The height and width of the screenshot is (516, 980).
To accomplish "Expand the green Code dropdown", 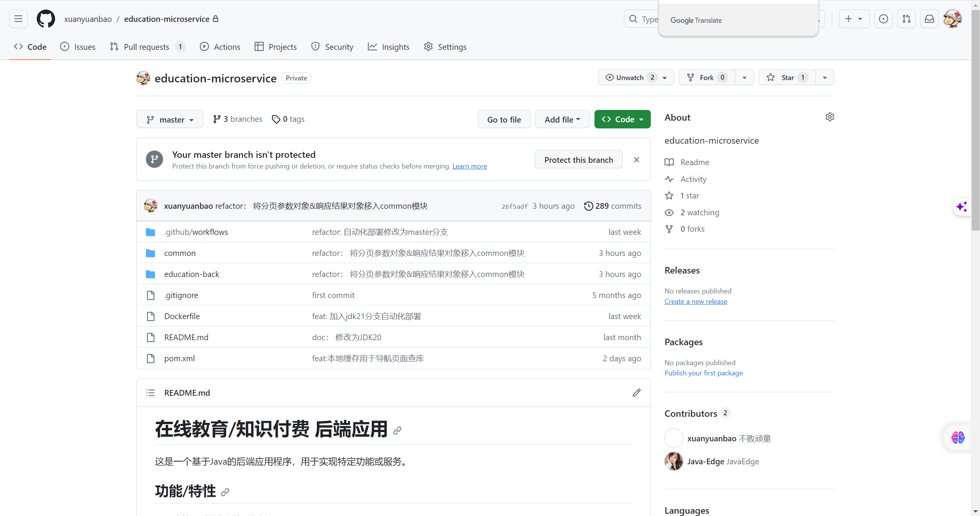I will point(622,120).
